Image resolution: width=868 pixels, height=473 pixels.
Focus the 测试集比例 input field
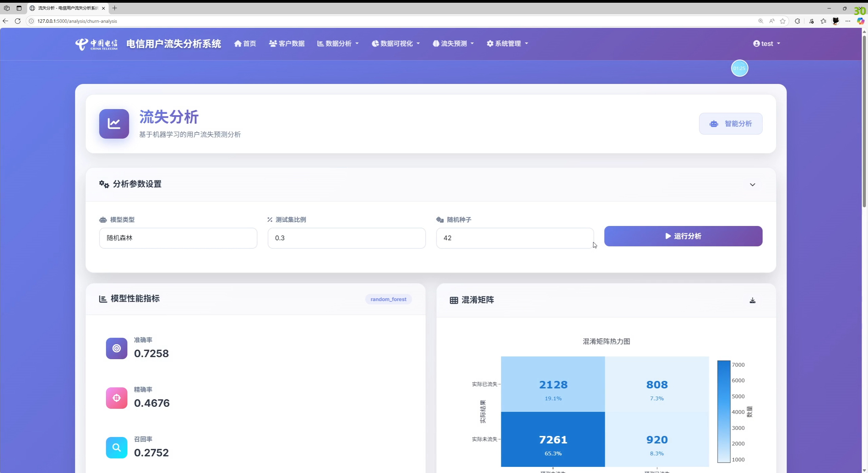coord(346,238)
